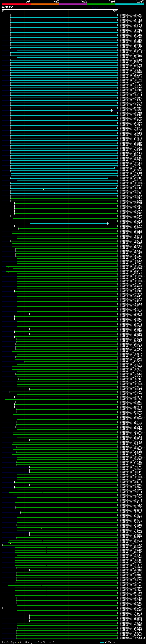Click the hit UniRef100_C6T4L8
The height and width of the screenshot is (644, 146).
coord(131,20)
